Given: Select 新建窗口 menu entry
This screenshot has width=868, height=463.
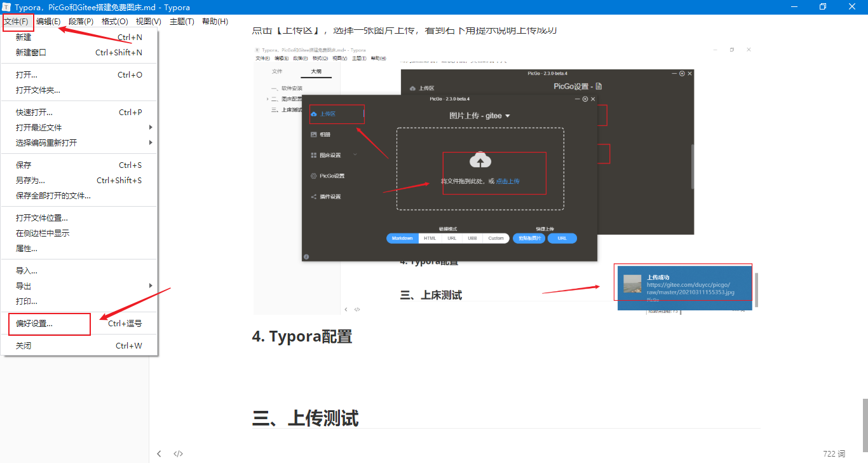Looking at the screenshot, I should click(79, 52).
